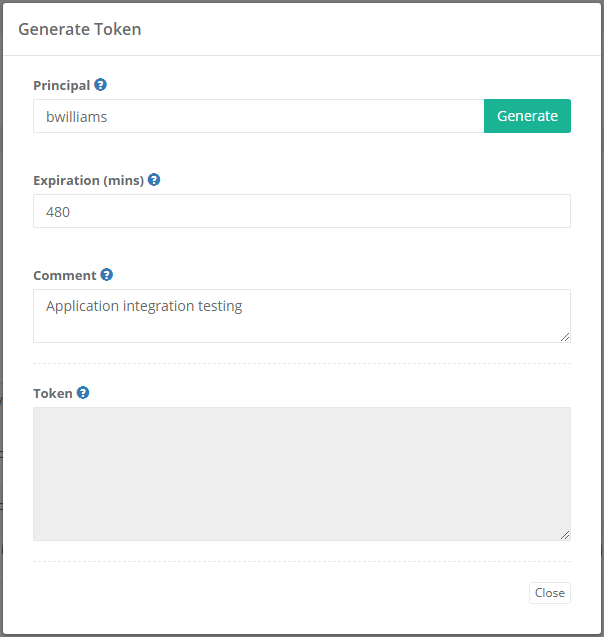Click the Token textarea resize grip
The image size is (604, 637).
point(565,535)
